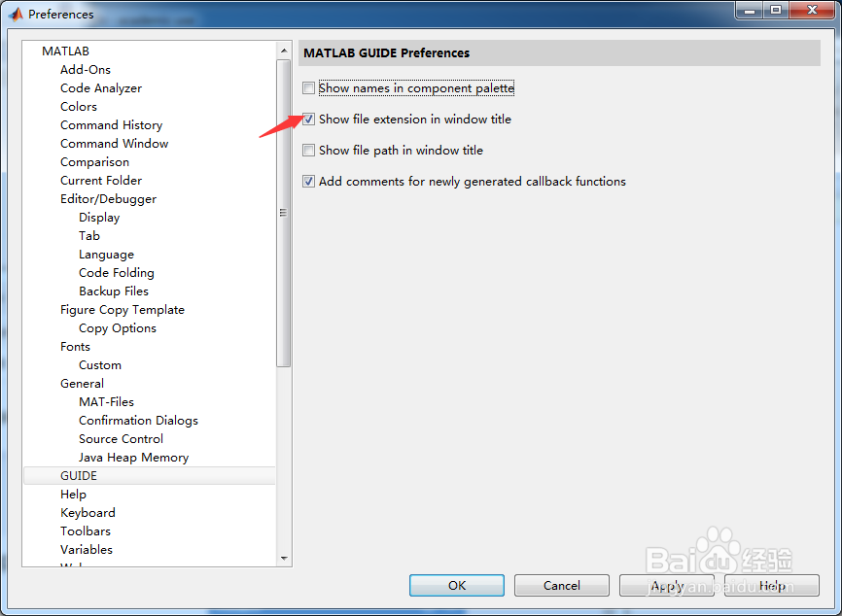Screen dimensions: 842x616
Task: Click the Apply button
Action: (x=666, y=586)
